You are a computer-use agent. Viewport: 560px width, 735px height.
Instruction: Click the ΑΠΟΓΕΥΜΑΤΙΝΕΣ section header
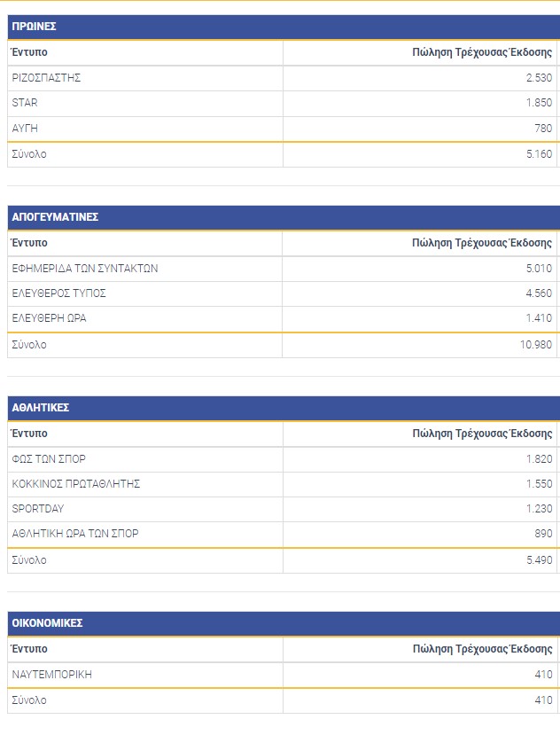[284, 217]
